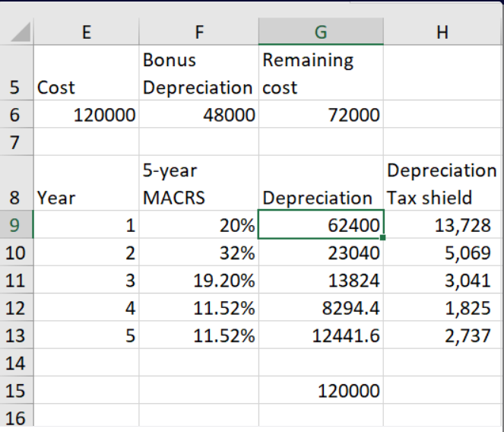The height and width of the screenshot is (432, 504).
Task: Select row 6 header
Action: 15,116
